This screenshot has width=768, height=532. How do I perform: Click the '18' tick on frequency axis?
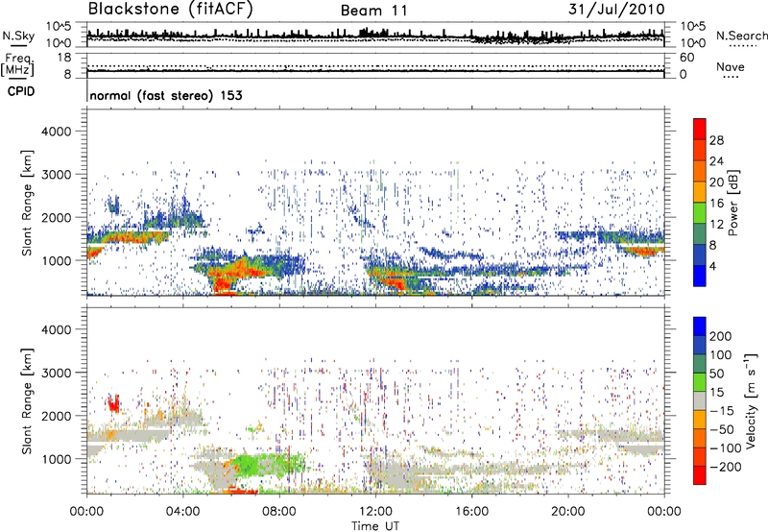[x=64, y=58]
